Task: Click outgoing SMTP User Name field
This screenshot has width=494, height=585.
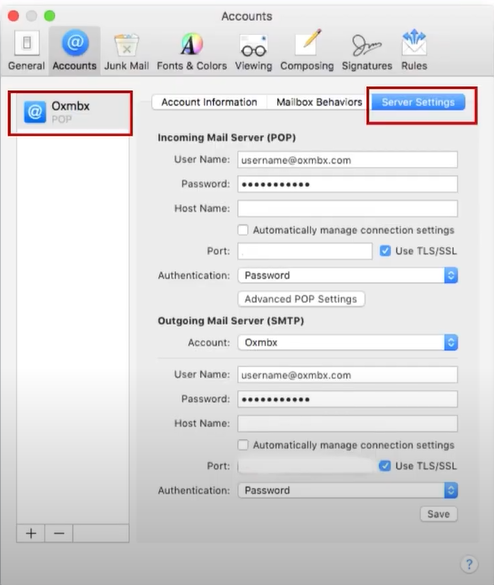Action: click(x=347, y=375)
